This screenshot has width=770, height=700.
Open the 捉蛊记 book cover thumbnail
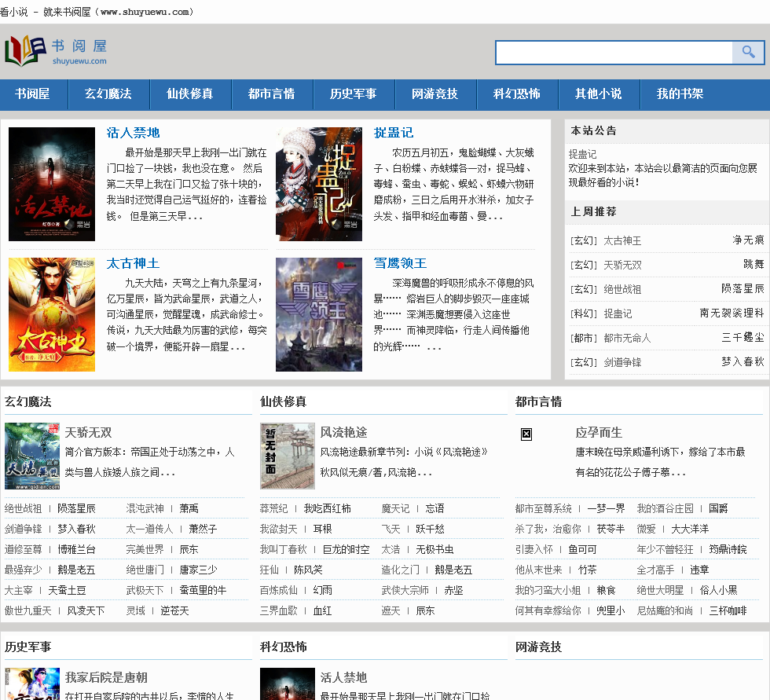pos(319,184)
